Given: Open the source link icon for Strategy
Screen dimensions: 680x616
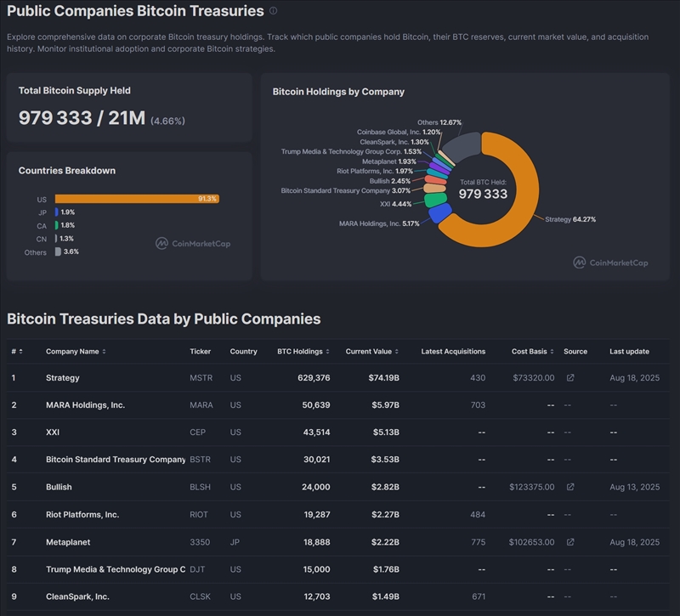Looking at the screenshot, I should click(x=570, y=378).
